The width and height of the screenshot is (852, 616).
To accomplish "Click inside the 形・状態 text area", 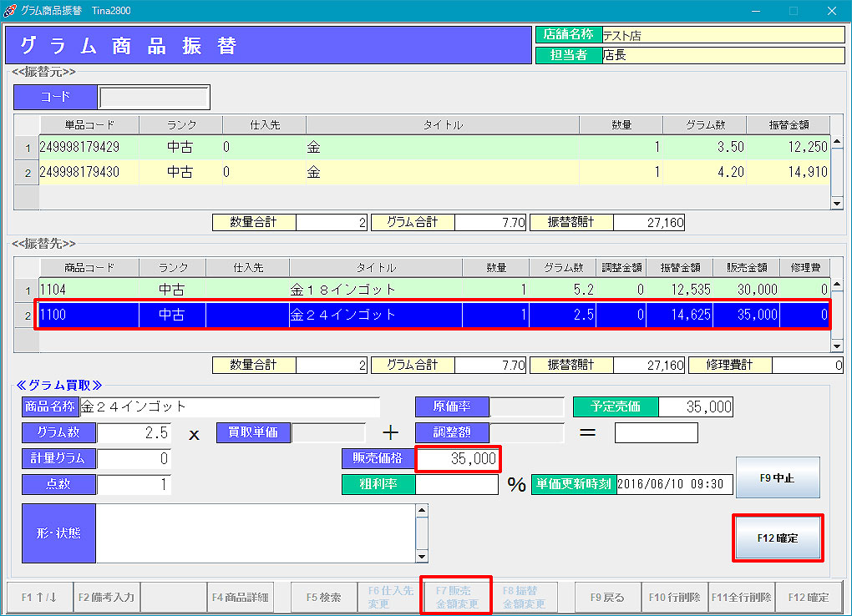I will click(x=255, y=533).
